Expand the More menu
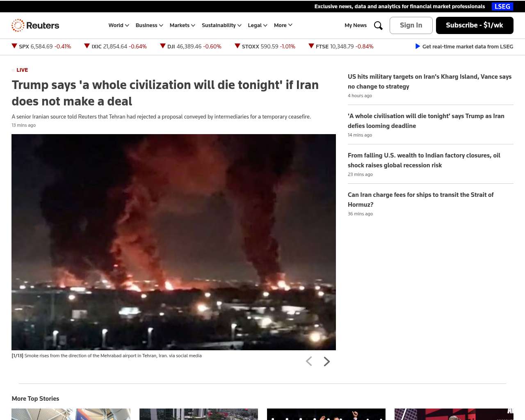The width and height of the screenshot is (525, 420). [283, 25]
